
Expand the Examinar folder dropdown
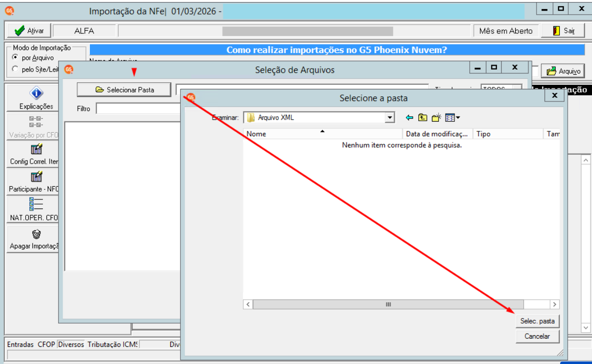click(389, 118)
